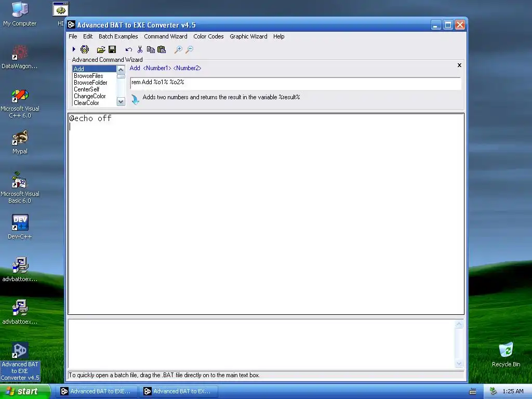
Task: Click in the main batch code editor
Action: [x=266, y=214]
